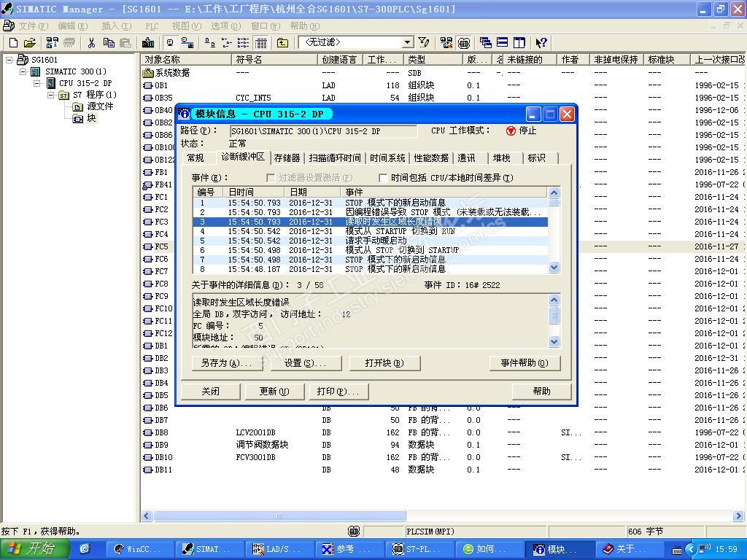Click the block list horizontal scrollbar thumb
Viewport: 747px width, 560px height.
click(x=279, y=516)
